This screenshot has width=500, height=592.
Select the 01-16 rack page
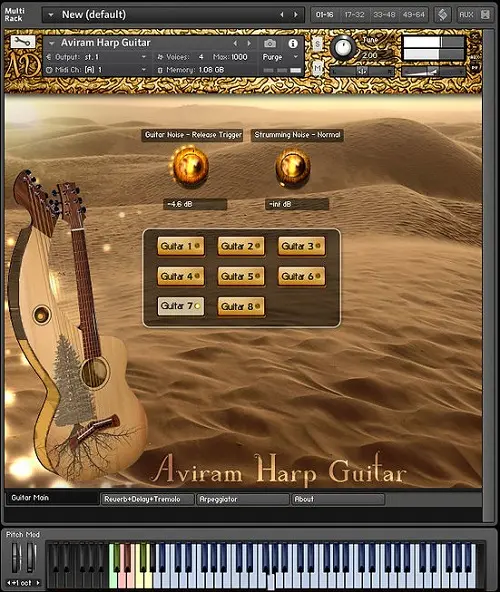click(x=324, y=15)
